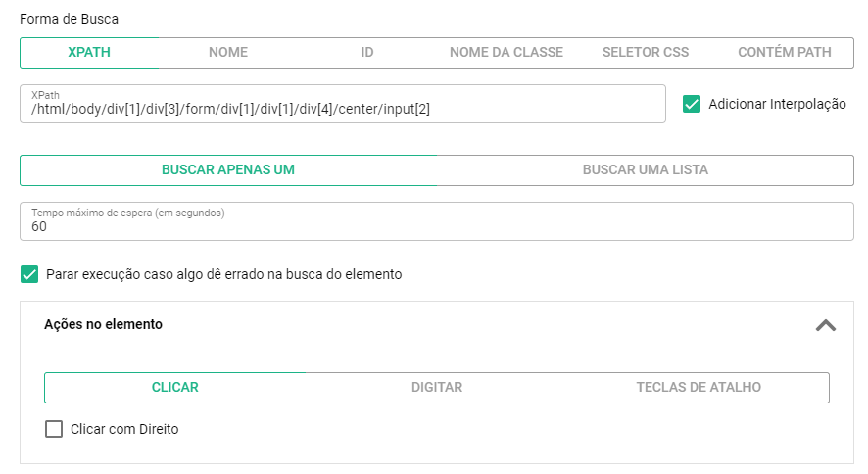Enable Clicar com Direito checkbox
This screenshot has height=474, width=868.
[54, 429]
